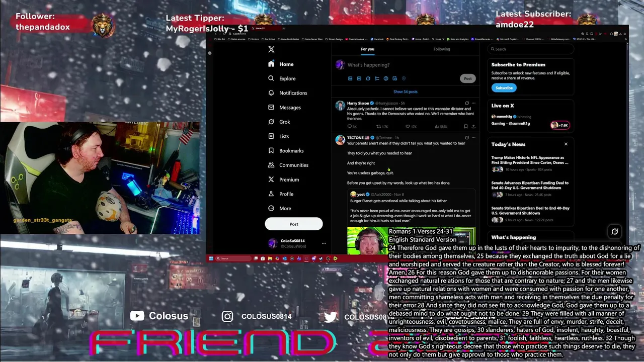Open Messages in the sidebar

(x=284, y=107)
